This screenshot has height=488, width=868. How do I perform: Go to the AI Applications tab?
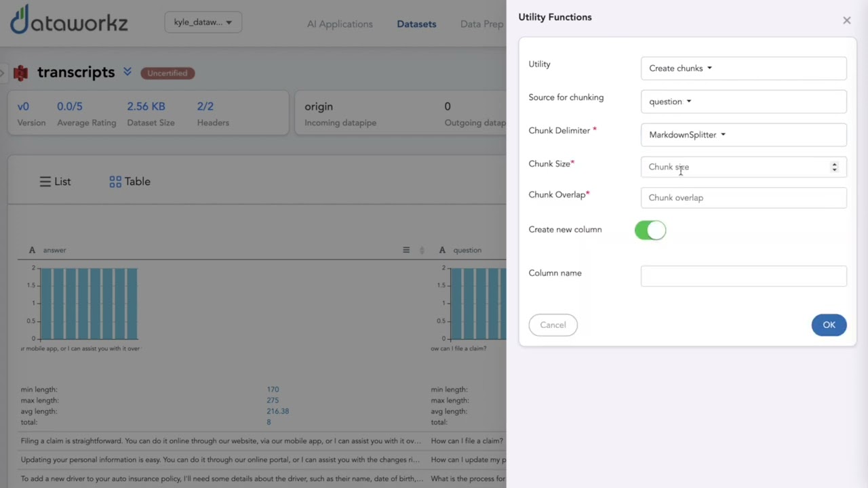(x=340, y=24)
